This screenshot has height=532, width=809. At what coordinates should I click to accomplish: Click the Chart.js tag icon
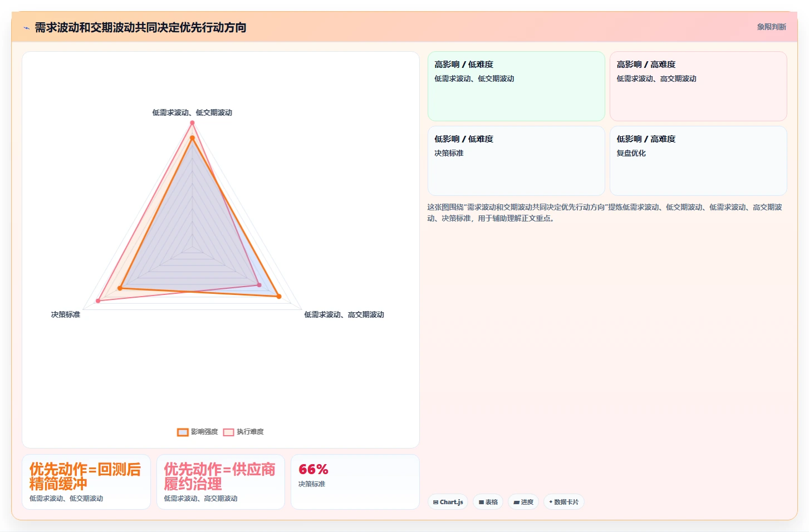(x=436, y=502)
